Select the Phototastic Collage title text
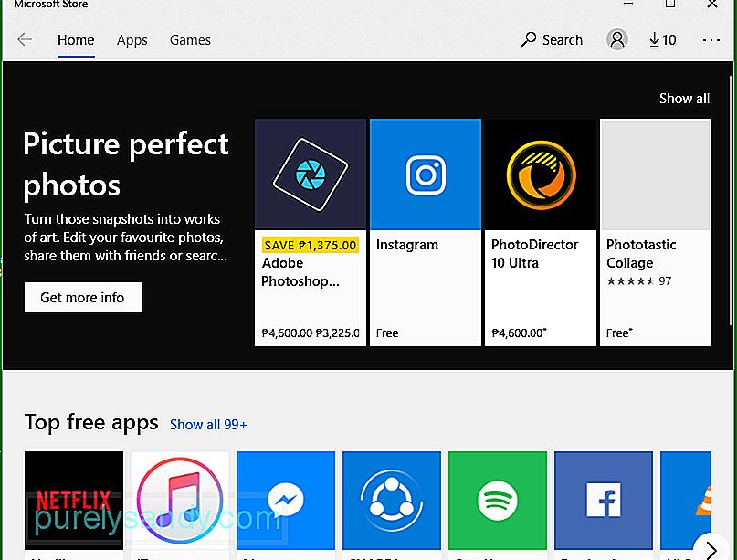Viewport: 737px width, 560px height. tap(641, 254)
